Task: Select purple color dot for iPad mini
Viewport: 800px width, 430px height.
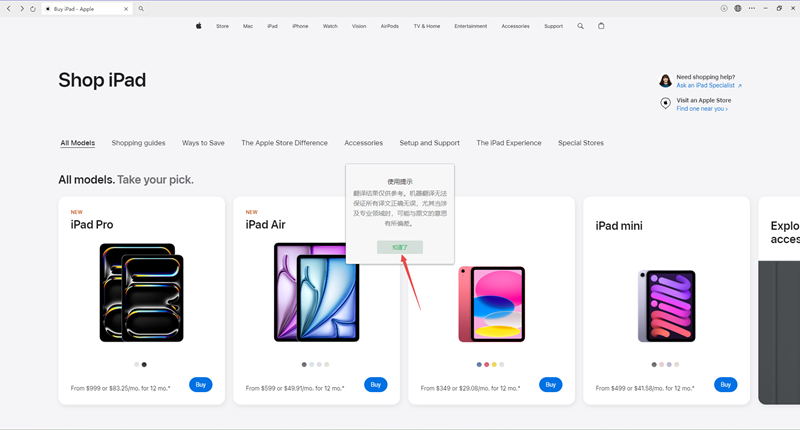Action: (669, 365)
